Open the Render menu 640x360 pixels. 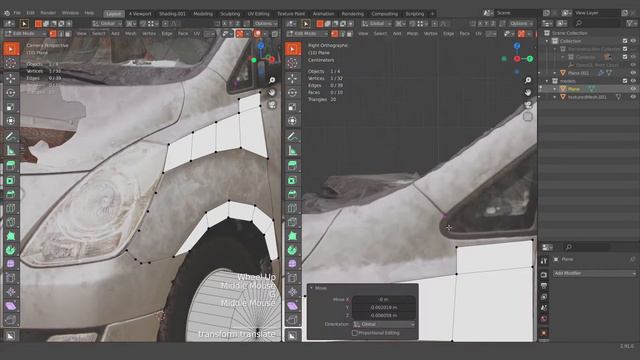click(48, 13)
